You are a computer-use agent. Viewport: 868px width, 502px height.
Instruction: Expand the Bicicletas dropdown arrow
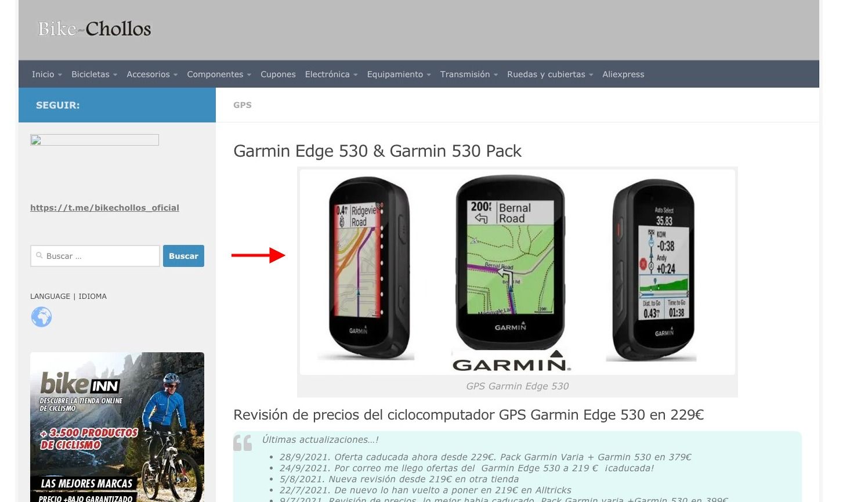[x=115, y=75]
